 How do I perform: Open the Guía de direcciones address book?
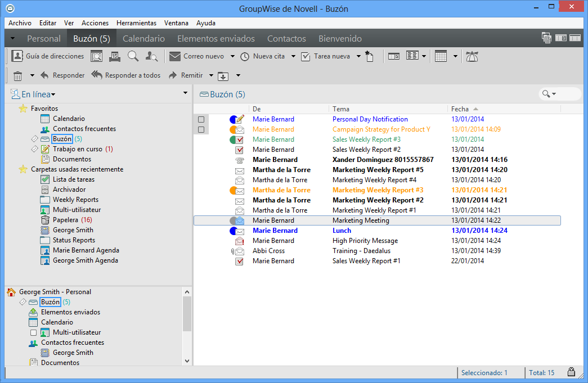point(48,56)
